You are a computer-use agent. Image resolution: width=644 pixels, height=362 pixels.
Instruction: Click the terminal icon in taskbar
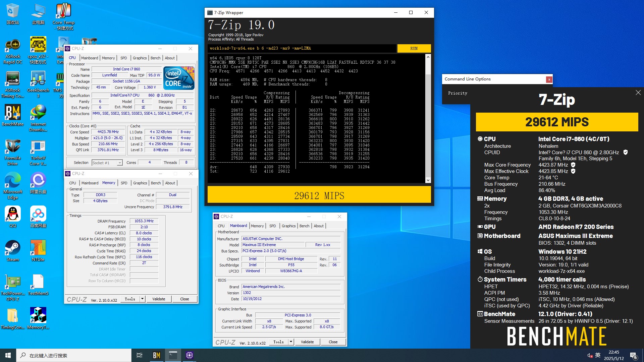pos(173,355)
